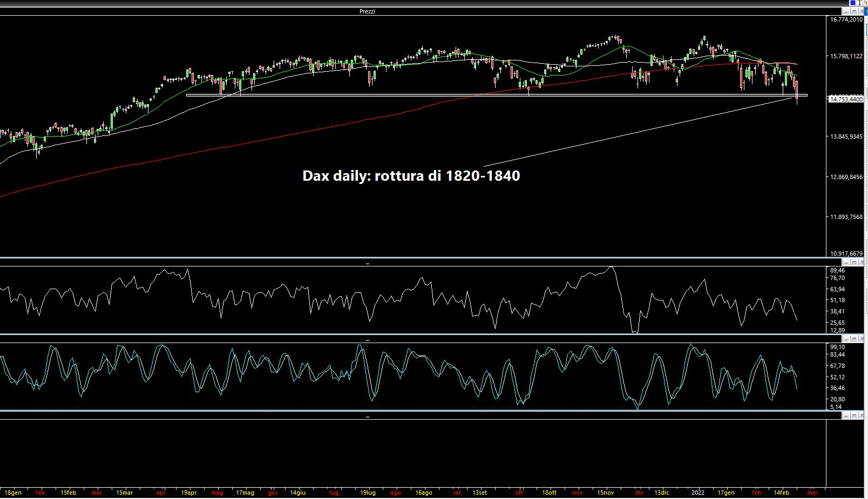Click the 5,14 stochastic scale value

pos(836,407)
